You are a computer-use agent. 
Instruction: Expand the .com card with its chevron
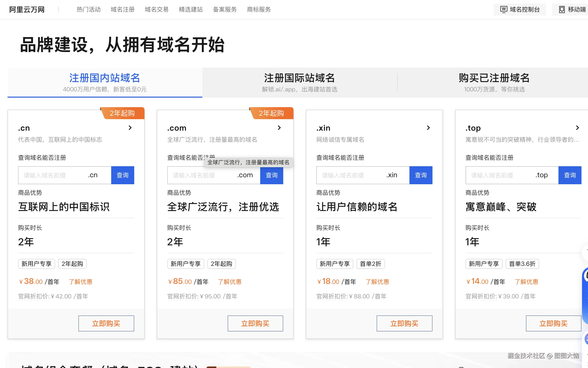[x=279, y=128]
